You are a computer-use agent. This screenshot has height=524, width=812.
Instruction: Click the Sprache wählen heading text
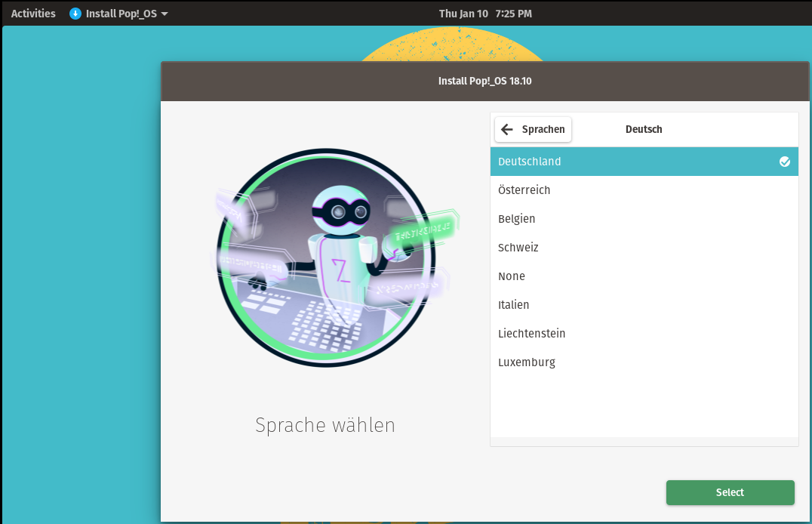325,425
